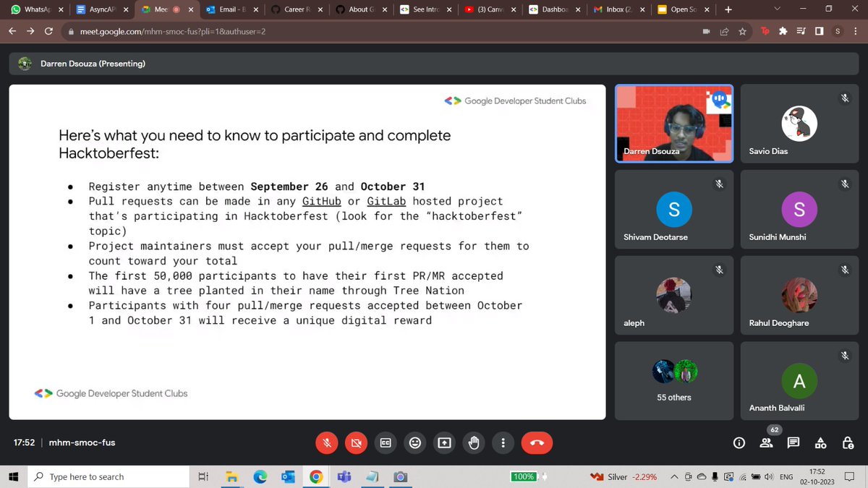Image resolution: width=868 pixels, height=488 pixels.
Task: Turn on camera in Meet controls
Action: (x=356, y=442)
